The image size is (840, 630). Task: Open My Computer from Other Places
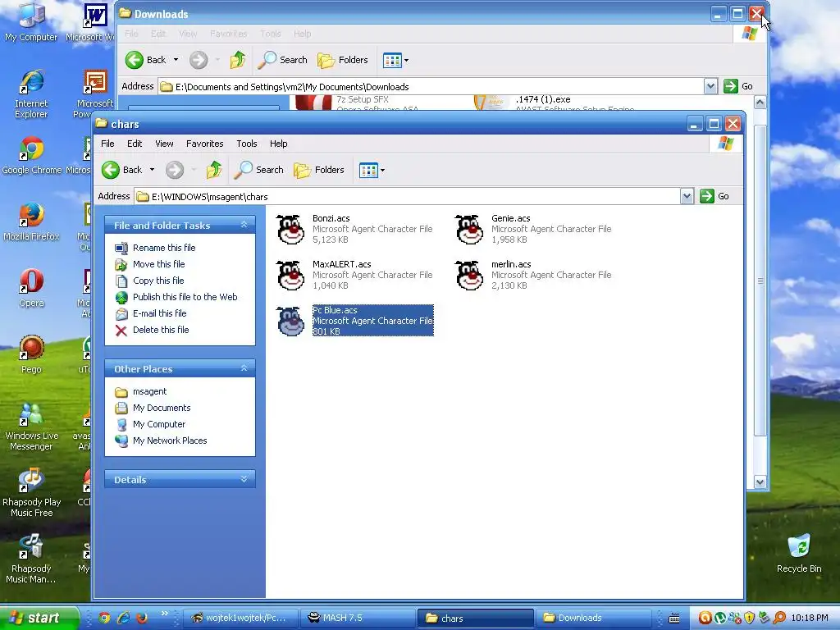point(159,424)
